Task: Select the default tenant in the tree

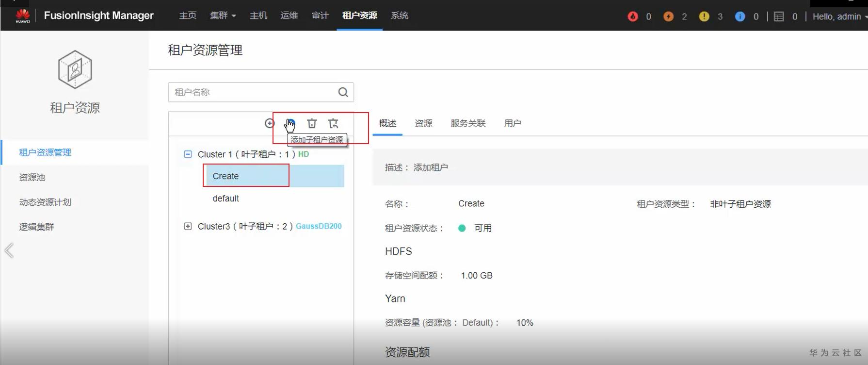Action: 225,199
